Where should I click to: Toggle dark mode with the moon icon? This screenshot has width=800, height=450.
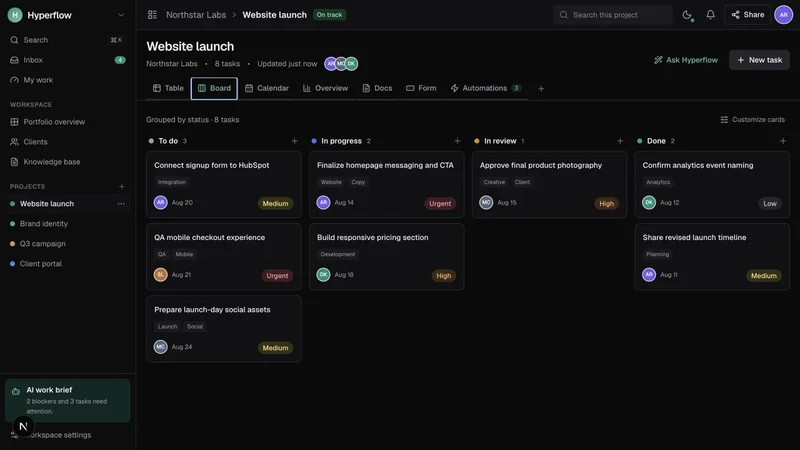[x=687, y=15]
